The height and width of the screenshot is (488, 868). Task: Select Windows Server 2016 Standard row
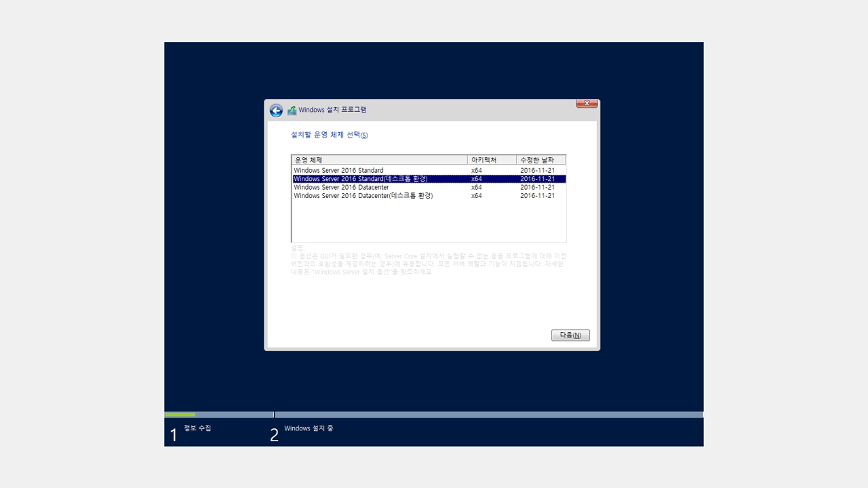click(x=429, y=170)
